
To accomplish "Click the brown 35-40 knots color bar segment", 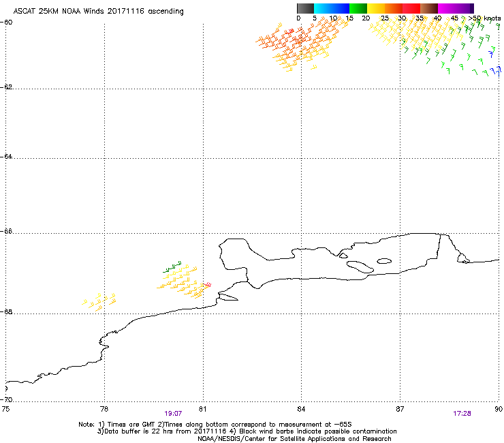I will 429,8.
